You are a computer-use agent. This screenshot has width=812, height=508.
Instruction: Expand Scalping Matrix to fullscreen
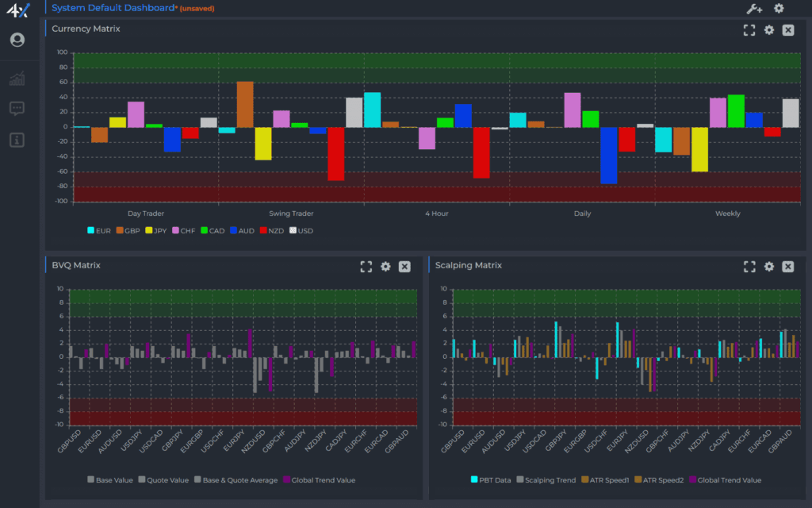[x=749, y=267]
